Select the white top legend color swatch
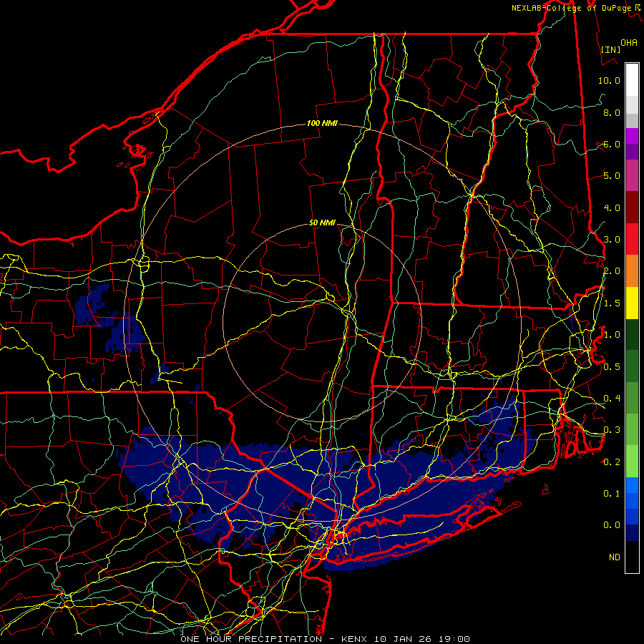644x644 pixels. pos(632,80)
